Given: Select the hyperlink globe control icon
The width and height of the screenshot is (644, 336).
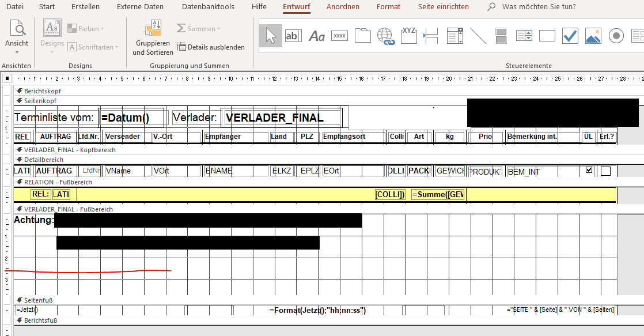Looking at the screenshot, I should pyautogui.click(x=386, y=36).
